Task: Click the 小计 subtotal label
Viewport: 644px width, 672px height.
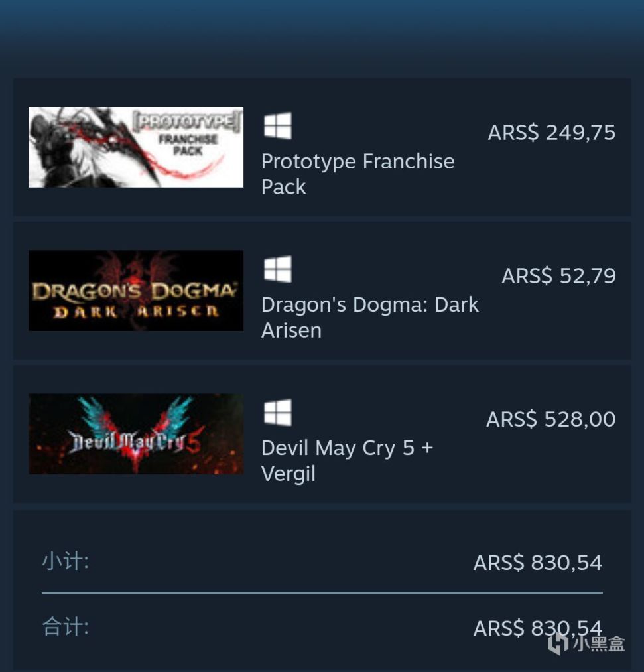Action: [65, 561]
